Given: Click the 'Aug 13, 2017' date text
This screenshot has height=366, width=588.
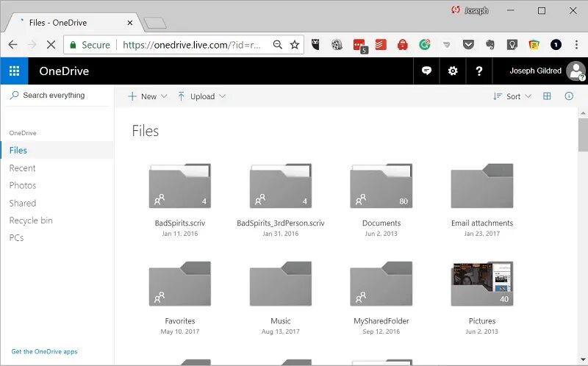Looking at the screenshot, I should click(281, 331).
